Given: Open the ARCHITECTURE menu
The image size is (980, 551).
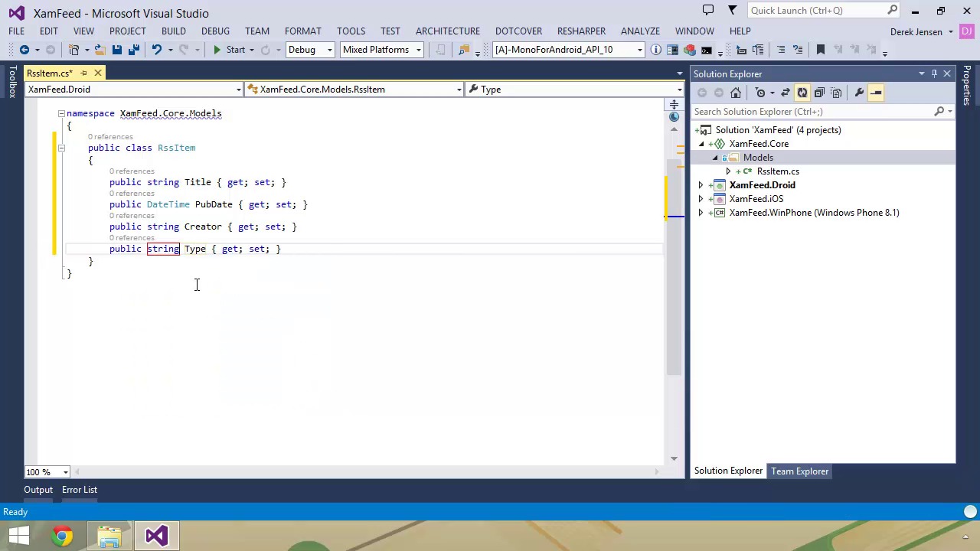Looking at the screenshot, I should coord(448,31).
